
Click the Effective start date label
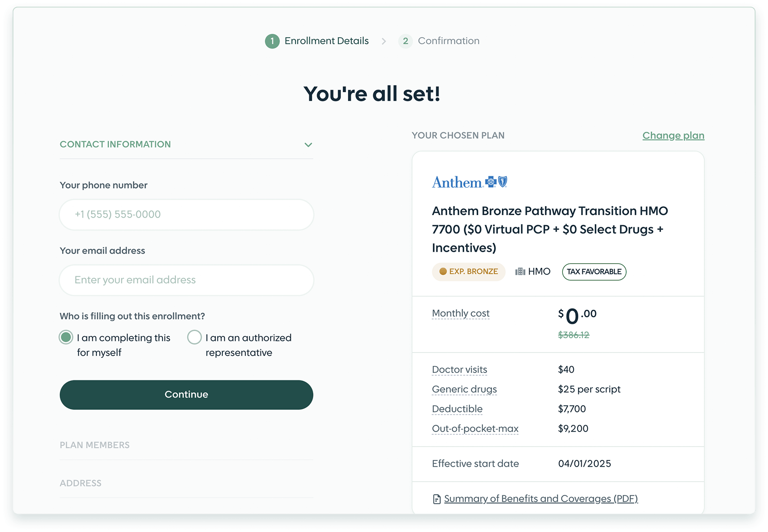(x=476, y=464)
